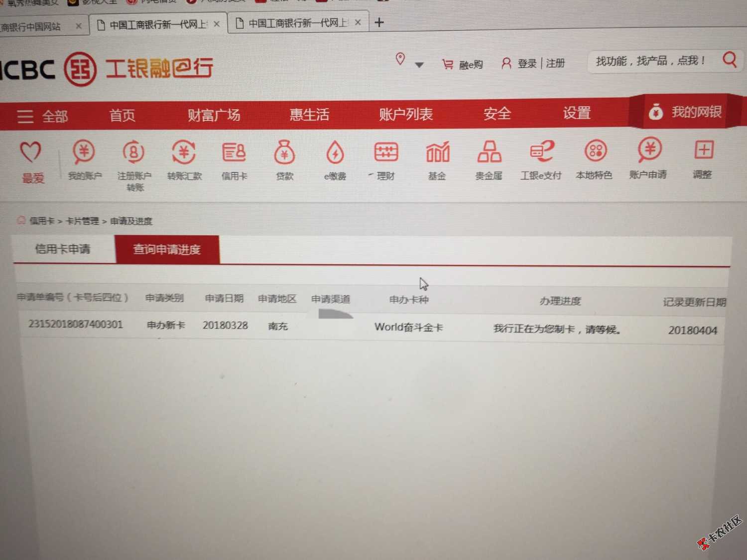Click the 申请单编号（卡号后四位） column header
Image resolution: width=747 pixels, height=560 pixels.
73,297
